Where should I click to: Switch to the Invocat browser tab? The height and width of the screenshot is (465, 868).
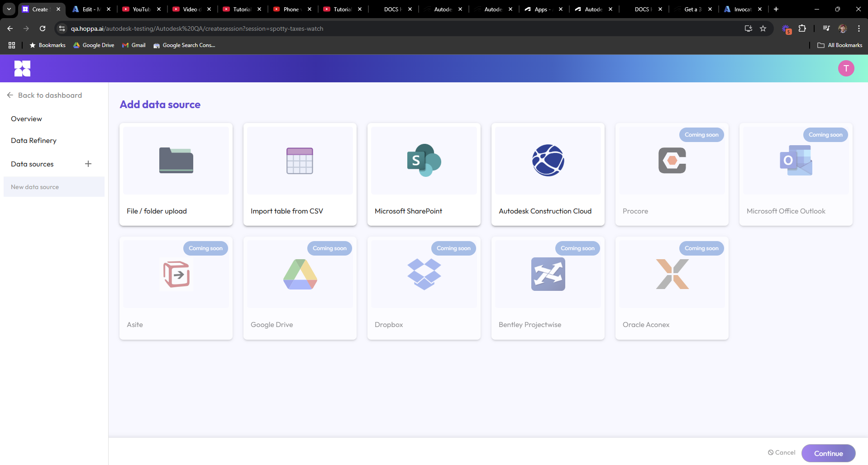pyautogui.click(x=743, y=9)
